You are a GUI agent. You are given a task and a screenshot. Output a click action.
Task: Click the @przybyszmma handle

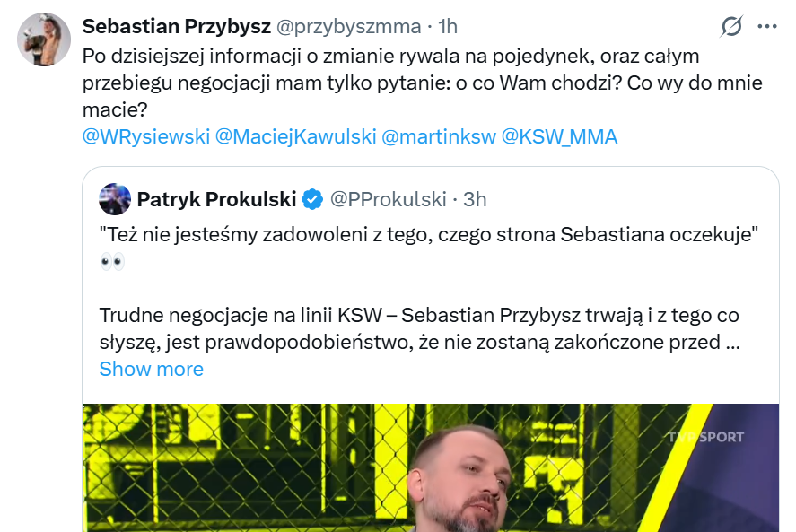point(342,27)
